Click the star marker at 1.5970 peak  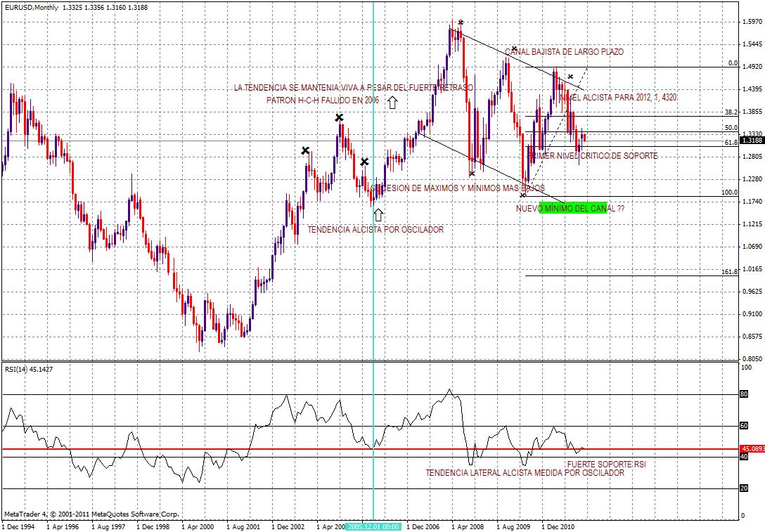tap(461, 22)
